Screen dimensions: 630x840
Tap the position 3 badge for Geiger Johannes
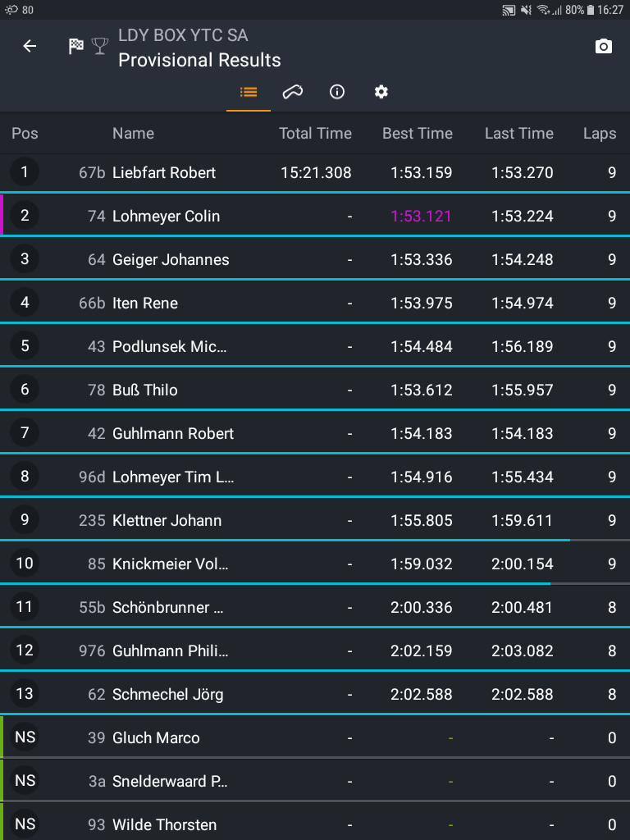coord(25,259)
